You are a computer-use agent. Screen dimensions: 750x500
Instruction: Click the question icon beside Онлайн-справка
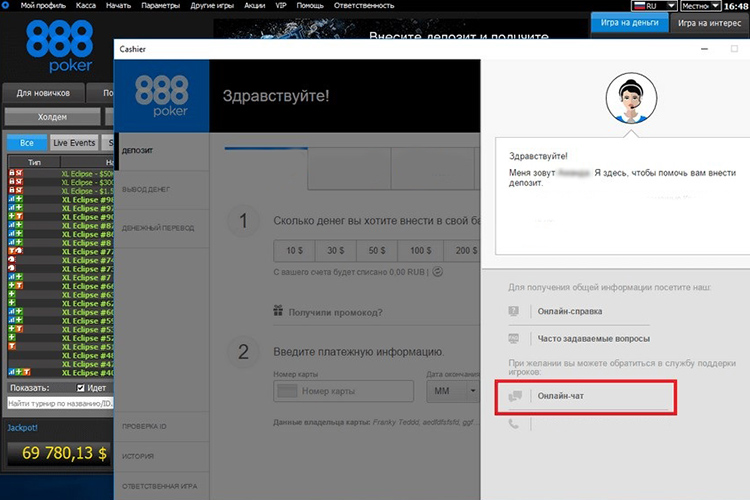[x=514, y=311]
